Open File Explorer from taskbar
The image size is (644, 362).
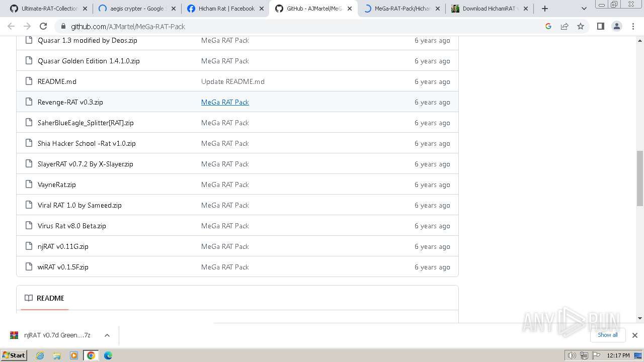click(x=57, y=355)
